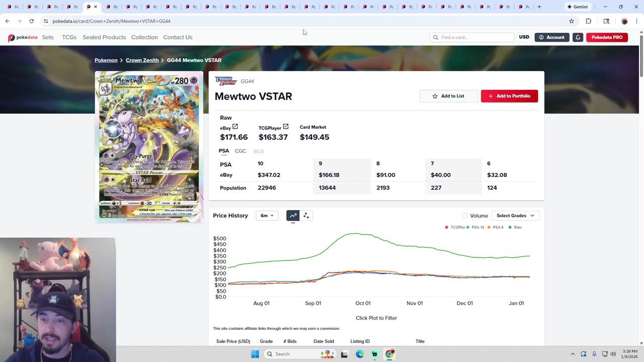Screen dimensions: 644x362
Task: Open Windows Start menu
Action: point(255,354)
